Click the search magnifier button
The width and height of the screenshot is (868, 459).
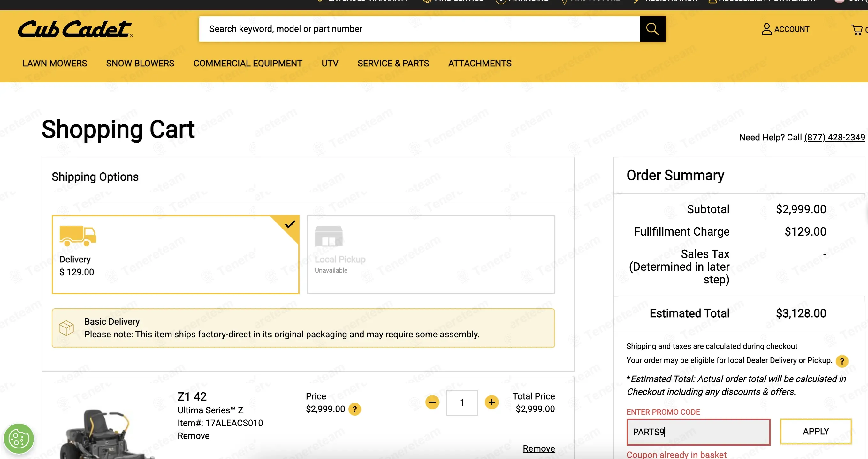coord(652,29)
